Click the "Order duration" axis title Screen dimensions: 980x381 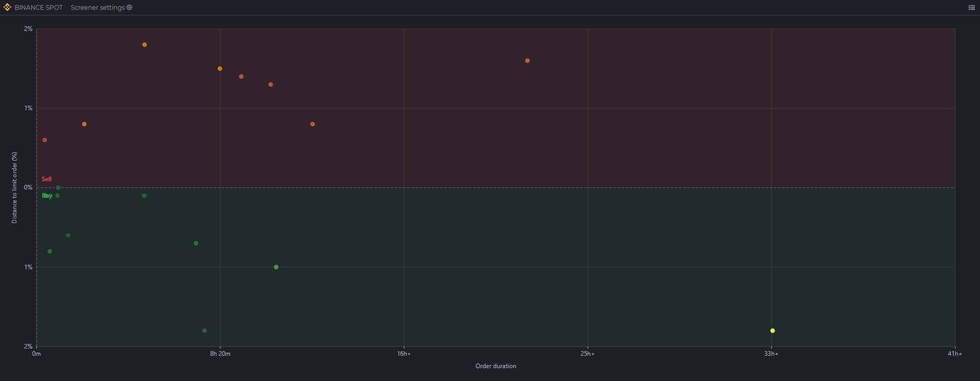tap(495, 366)
